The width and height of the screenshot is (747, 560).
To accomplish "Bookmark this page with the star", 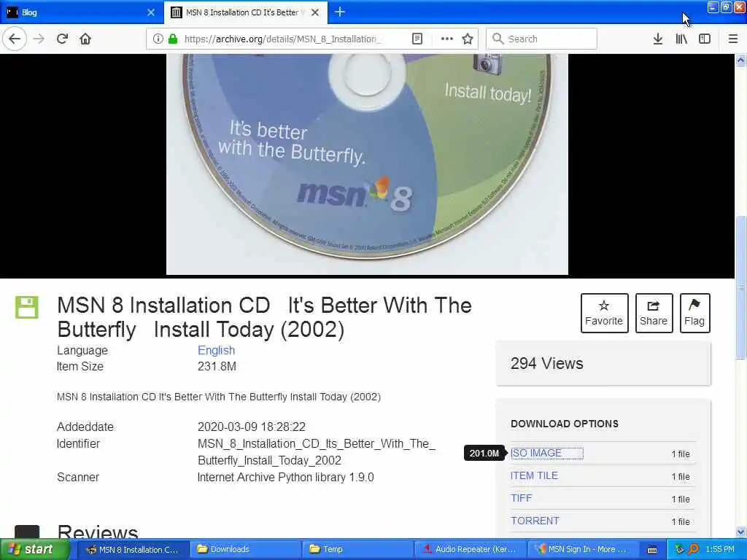I will (x=468, y=39).
